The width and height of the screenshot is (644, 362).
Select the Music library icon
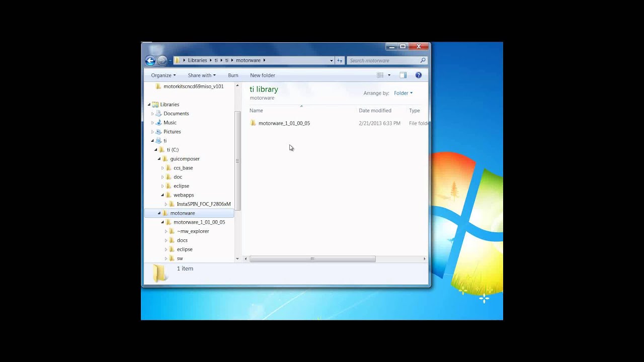pos(159,123)
